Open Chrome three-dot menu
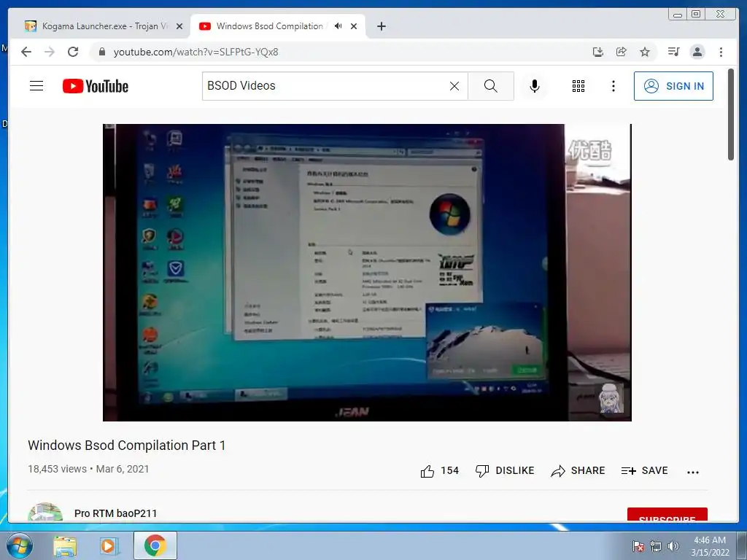 721,52
